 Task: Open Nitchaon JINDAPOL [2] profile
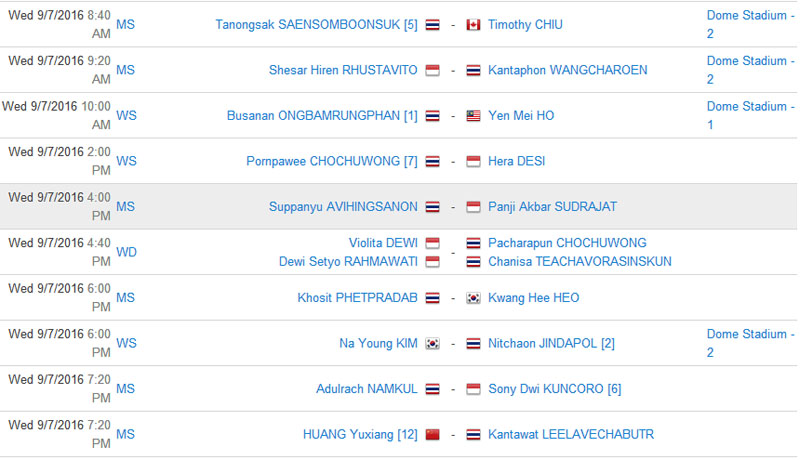(x=551, y=343)
